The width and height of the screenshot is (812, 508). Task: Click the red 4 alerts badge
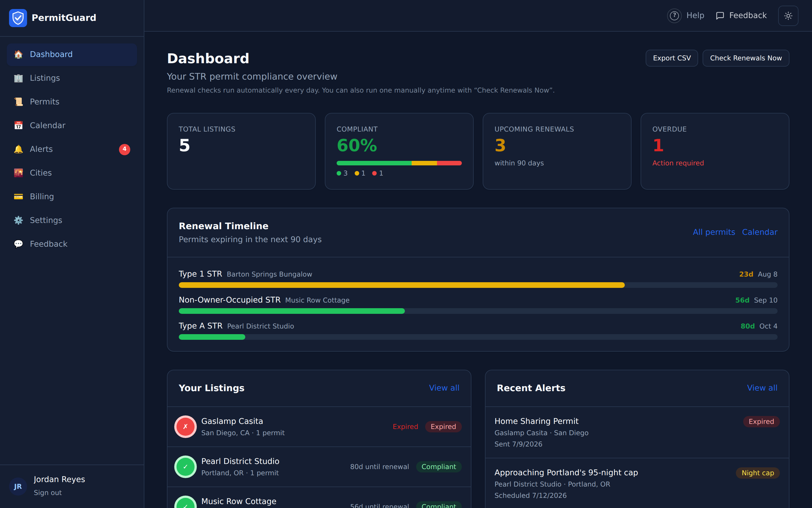point(125,149)
